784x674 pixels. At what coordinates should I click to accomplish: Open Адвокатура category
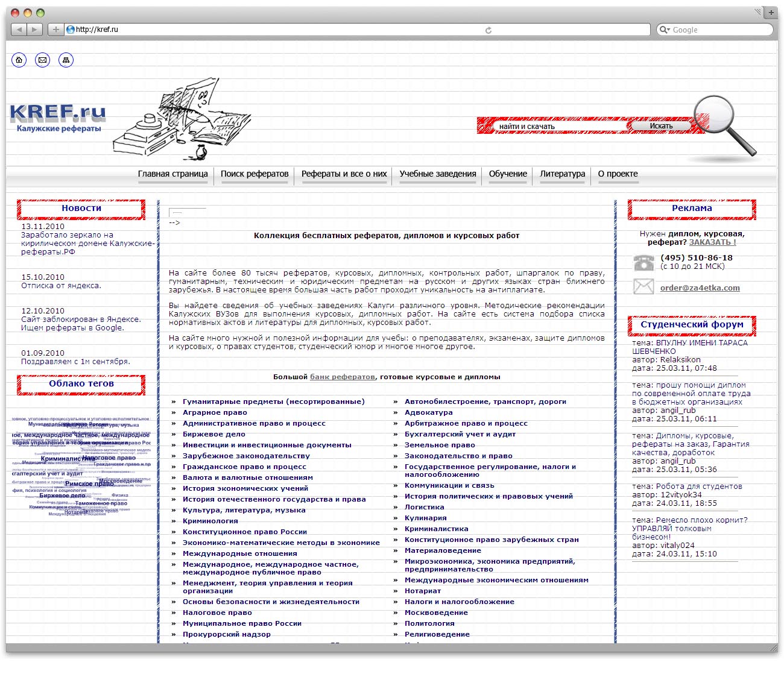[429, 412]
